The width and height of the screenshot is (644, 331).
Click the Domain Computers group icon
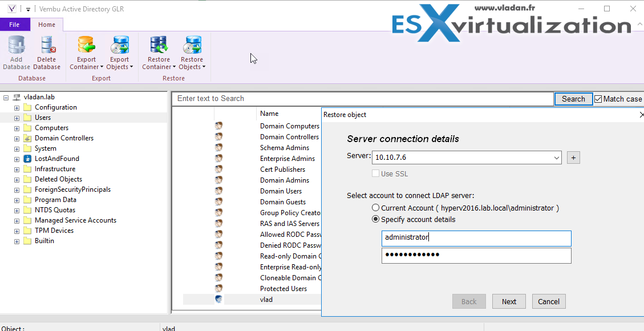click(218, 126)
